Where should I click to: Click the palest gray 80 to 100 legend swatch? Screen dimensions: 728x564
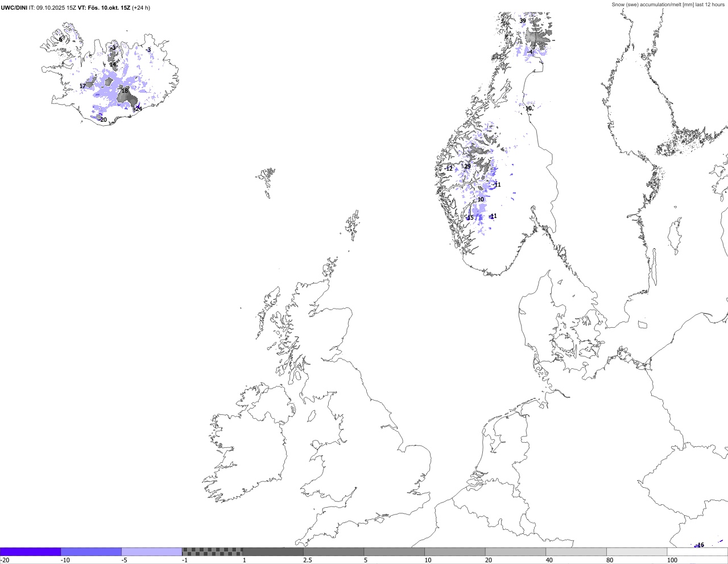tap(637, 551)
